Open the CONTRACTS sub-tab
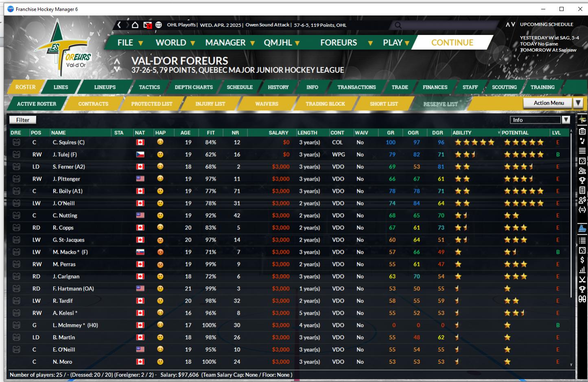The width and height of the screenshot is (588, 382). pyautogui.click(x=93, y=104)
